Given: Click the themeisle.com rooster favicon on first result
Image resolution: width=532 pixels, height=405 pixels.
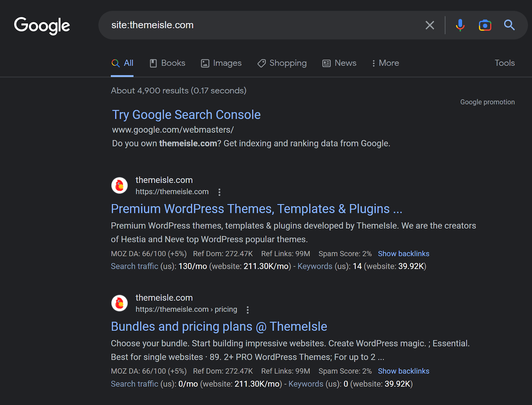Looking at the screenshot, I should point(119,185).
